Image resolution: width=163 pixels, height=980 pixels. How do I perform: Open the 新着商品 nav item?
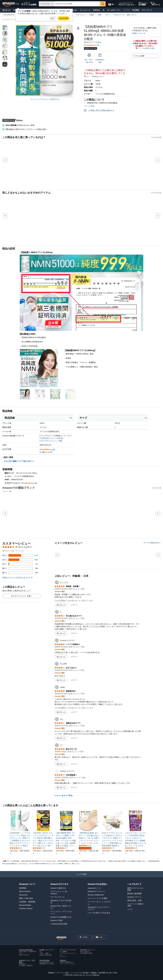click(96, 10)
